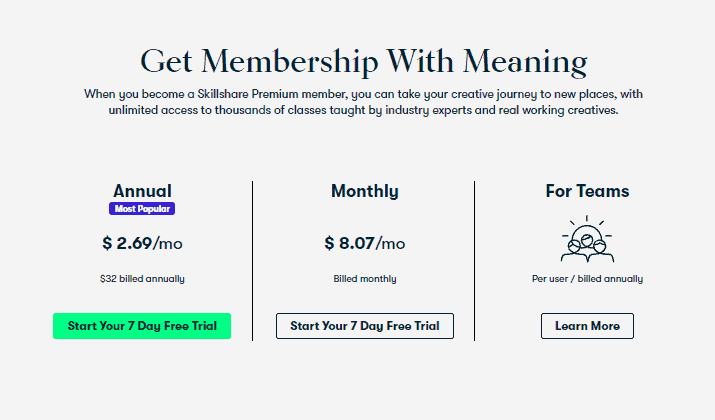Select the Monthly plan heading
Image resolution: width=715 pixels, height=420 pixels.
point(365,191)
